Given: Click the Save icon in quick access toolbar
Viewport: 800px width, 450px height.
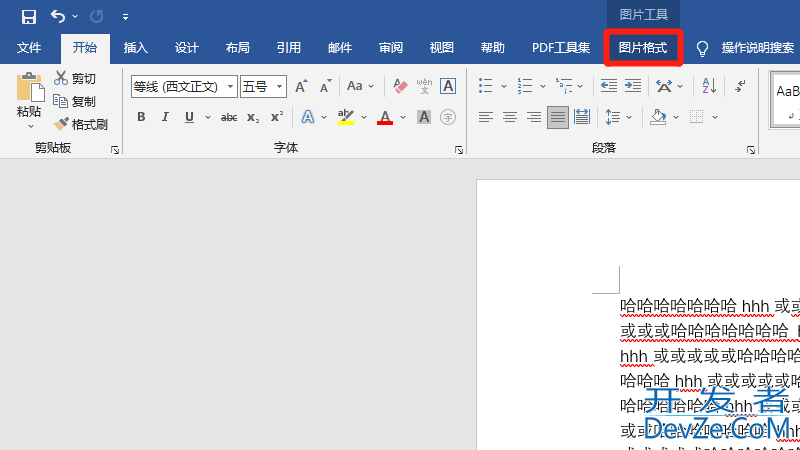Looking at the screenshot, I should tap(29, 17).
